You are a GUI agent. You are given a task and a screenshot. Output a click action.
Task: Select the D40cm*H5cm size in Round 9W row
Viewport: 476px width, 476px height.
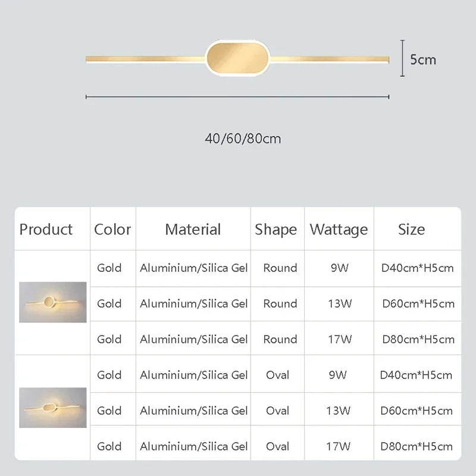click(x=418, y=268)
